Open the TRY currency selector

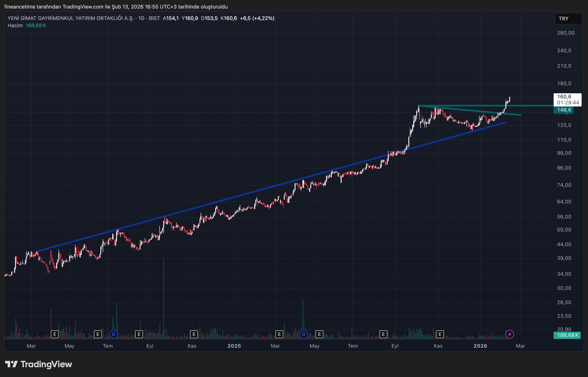[x=568, y=19]
